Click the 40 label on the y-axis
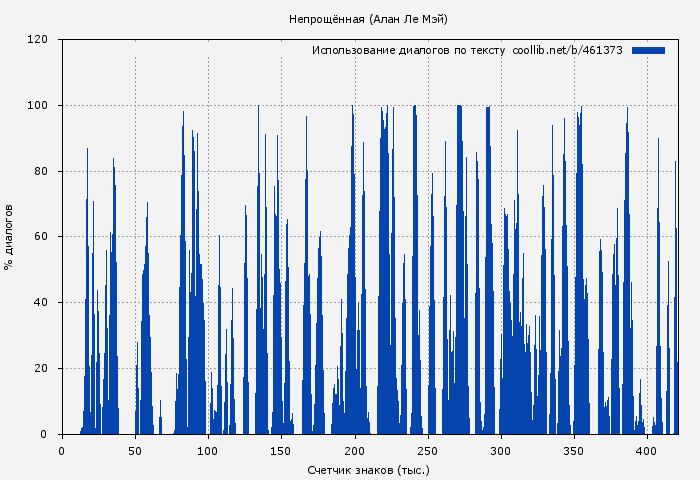Screen dimensions: 700x480 pos(41,303)
